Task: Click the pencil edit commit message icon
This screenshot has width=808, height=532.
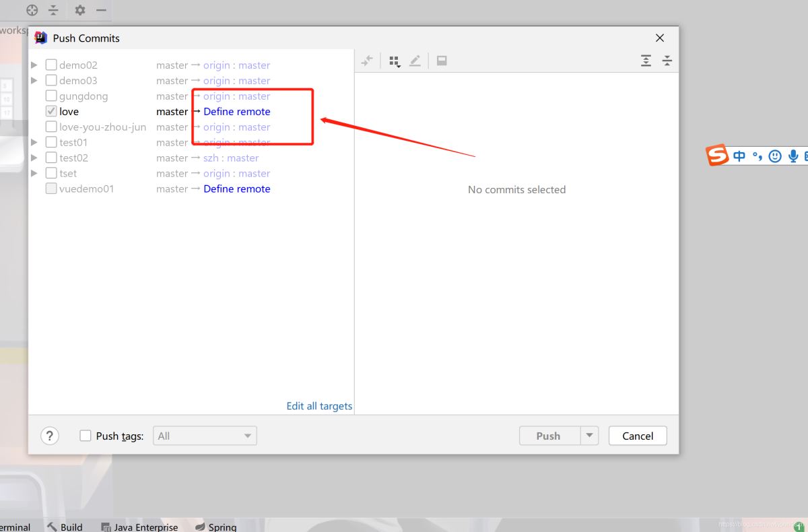Action: [x=415, y=61]
